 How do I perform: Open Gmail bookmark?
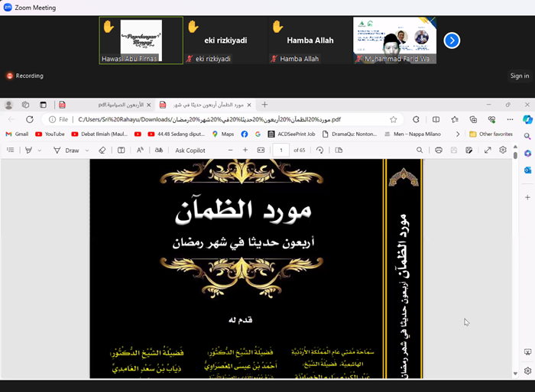pyautogui.click(x=17, y=134)
